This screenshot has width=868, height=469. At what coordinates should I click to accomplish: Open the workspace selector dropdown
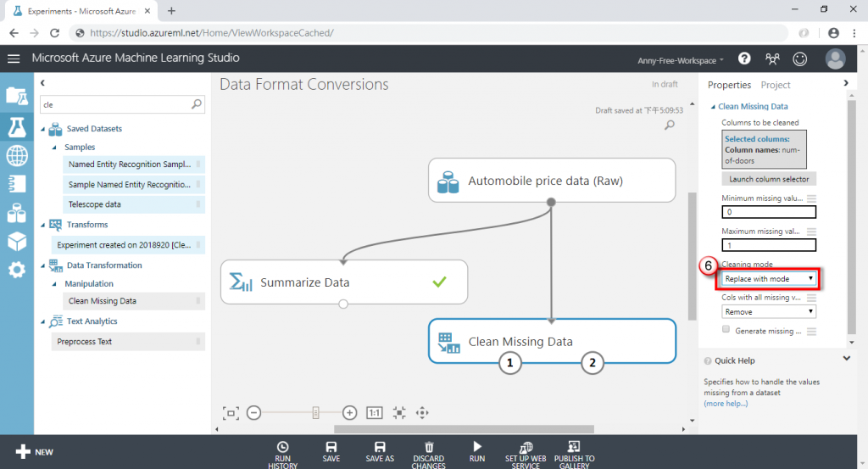(681, 60)
